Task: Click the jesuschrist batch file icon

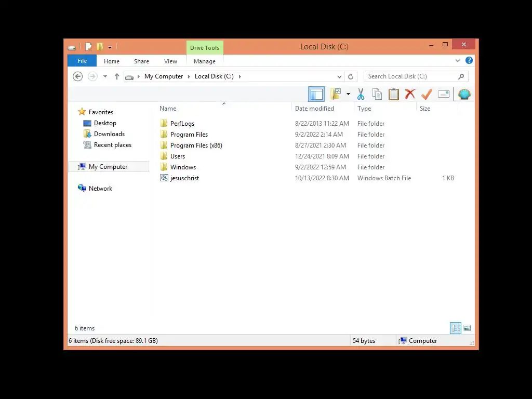Action: coord(164,178)
